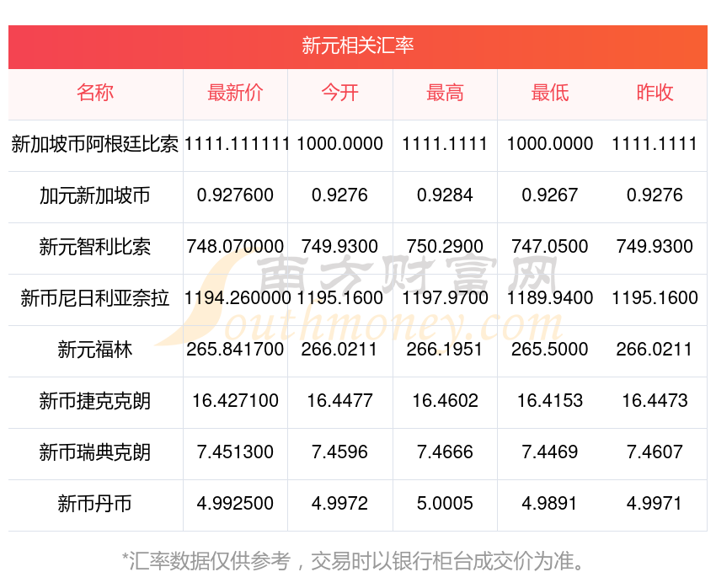716x588 pixels.
Task: Click latest price 0.927600
Action: [x=235, y=195]
